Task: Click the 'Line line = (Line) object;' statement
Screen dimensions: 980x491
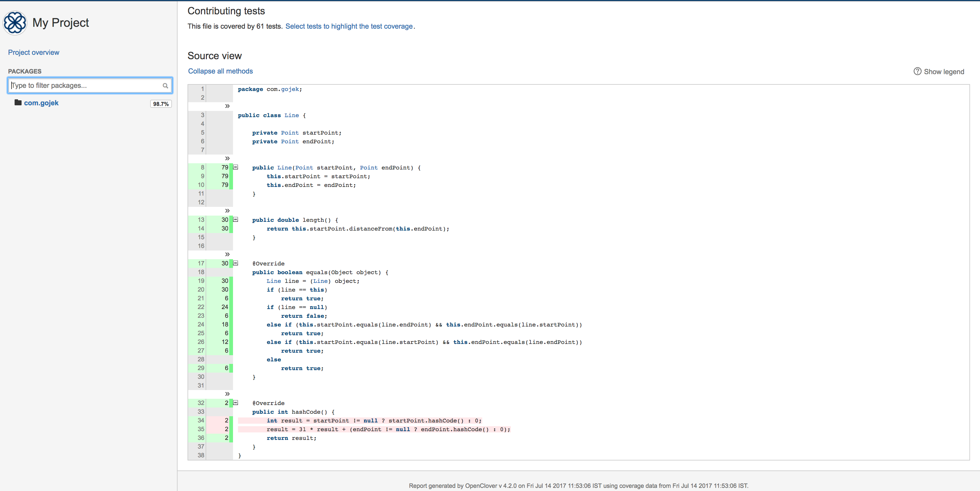Action: tap(313, 281)
